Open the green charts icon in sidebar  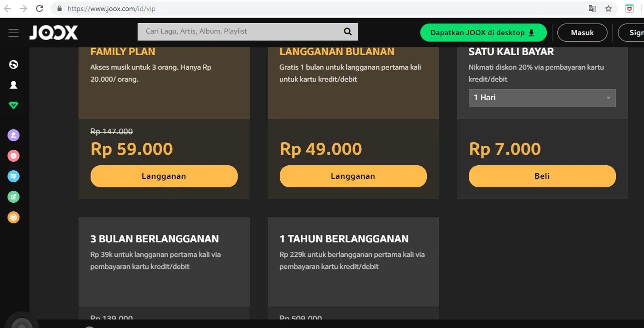(x=14, y=197)
